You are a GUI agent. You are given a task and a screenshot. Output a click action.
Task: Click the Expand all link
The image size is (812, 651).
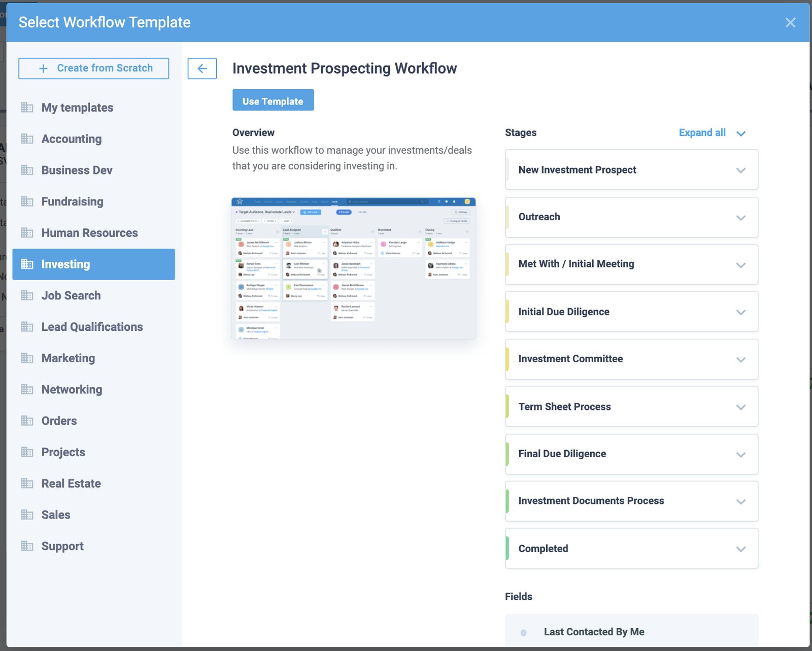[702, 132]
